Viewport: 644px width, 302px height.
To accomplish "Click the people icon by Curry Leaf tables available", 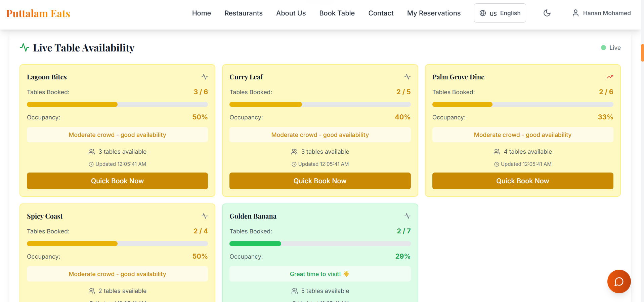I will [x=294, y=152].
